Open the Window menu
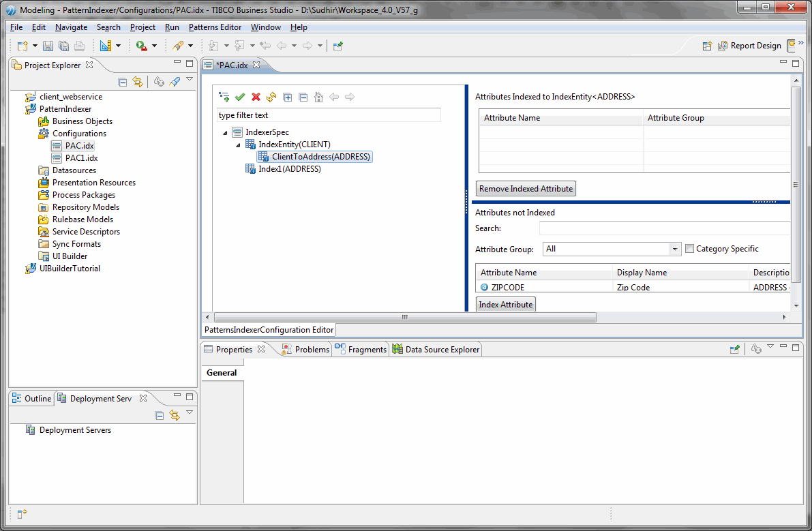Screen dimensions: 812x531 tap(266, 27)
